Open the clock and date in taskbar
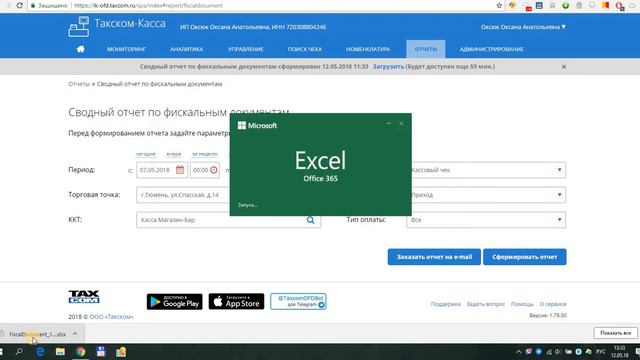 pos(620,351)
